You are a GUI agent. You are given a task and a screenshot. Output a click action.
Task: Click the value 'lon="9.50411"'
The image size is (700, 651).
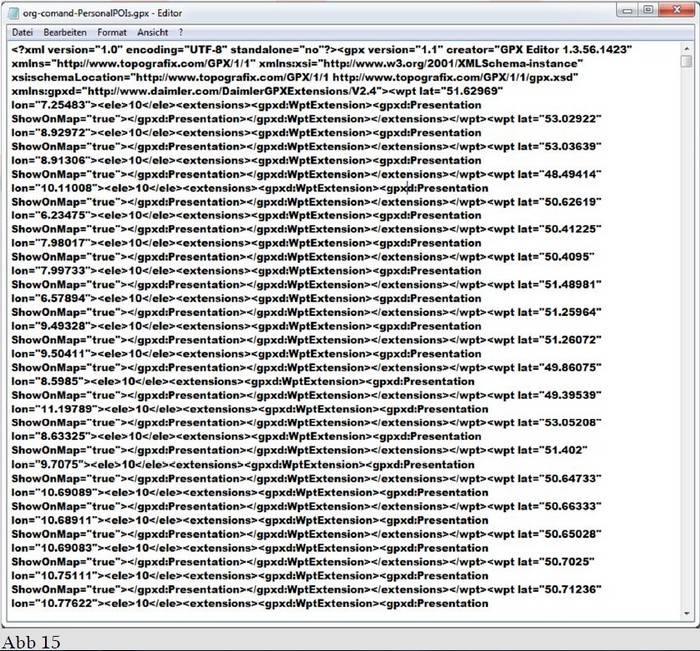coord(51,354)
